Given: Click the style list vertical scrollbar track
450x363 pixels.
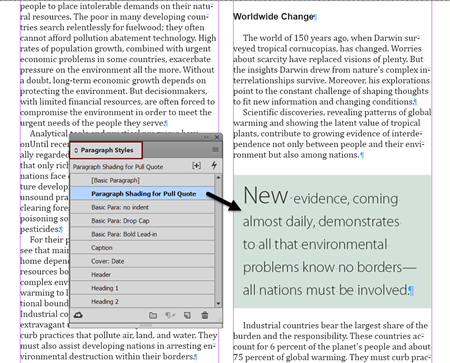Looking at the screenshot, I should click(218, 240).
